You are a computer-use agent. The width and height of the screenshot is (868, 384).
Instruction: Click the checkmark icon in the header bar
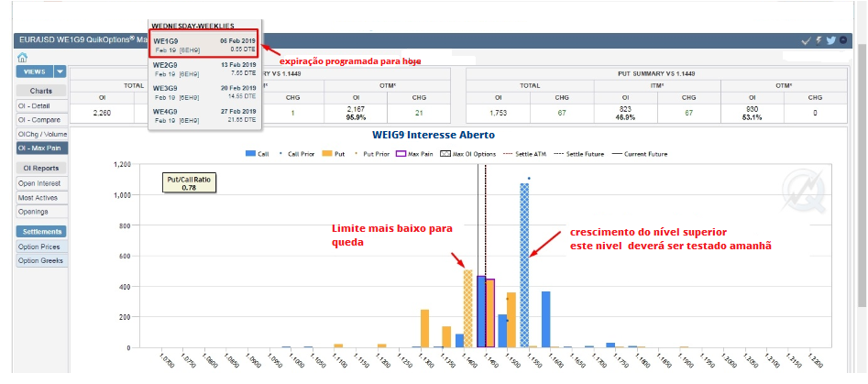click(x=806, y=40)
